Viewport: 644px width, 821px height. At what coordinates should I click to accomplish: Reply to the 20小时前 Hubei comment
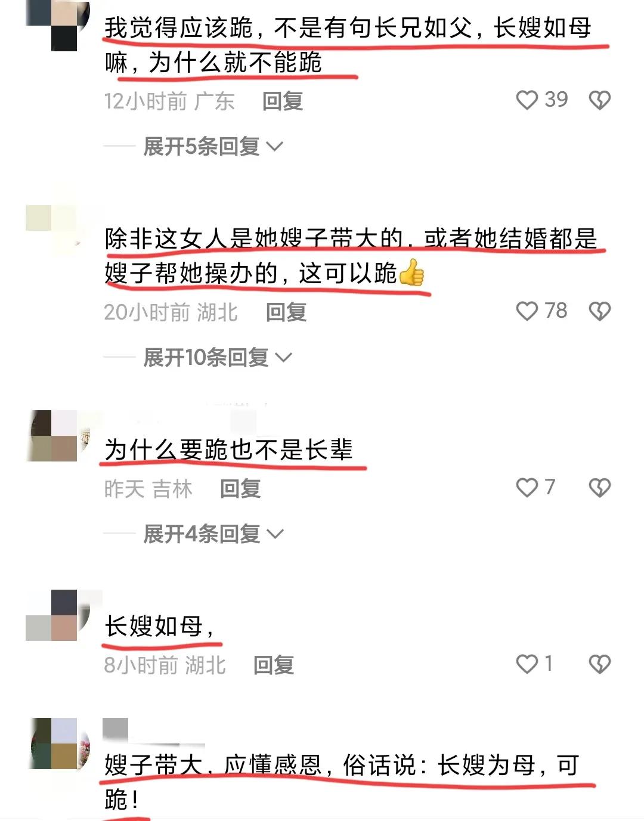pyautogui.click(x=286, y=312)
